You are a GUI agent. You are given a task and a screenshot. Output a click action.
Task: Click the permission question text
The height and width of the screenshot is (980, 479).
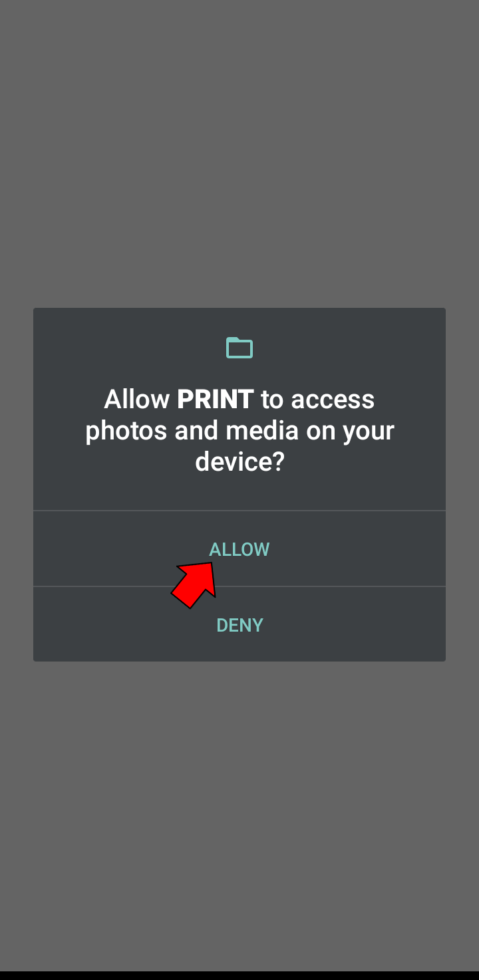[239, 430]
